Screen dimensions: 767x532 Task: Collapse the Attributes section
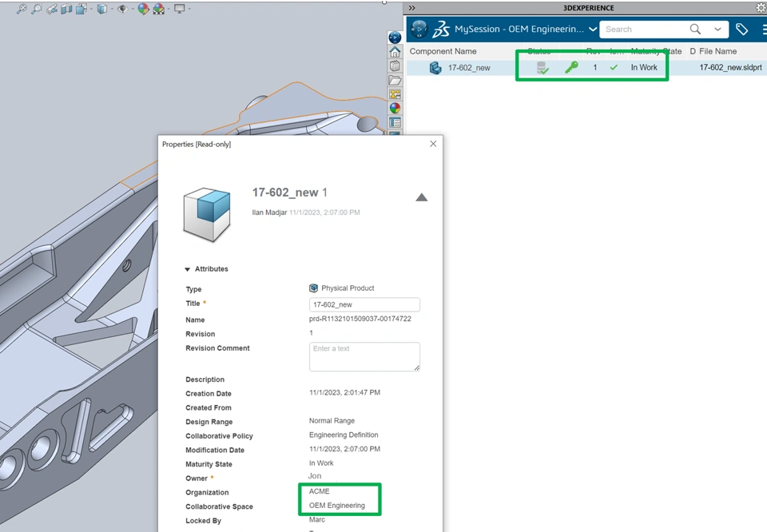click(187, 269)
